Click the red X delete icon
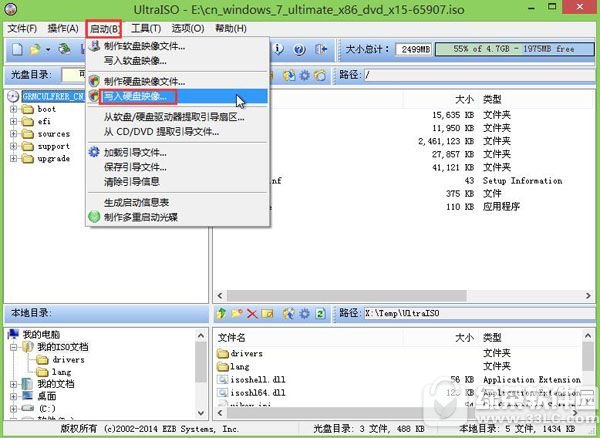This screenshot has width=600, height=438. (x=252, y=314)
